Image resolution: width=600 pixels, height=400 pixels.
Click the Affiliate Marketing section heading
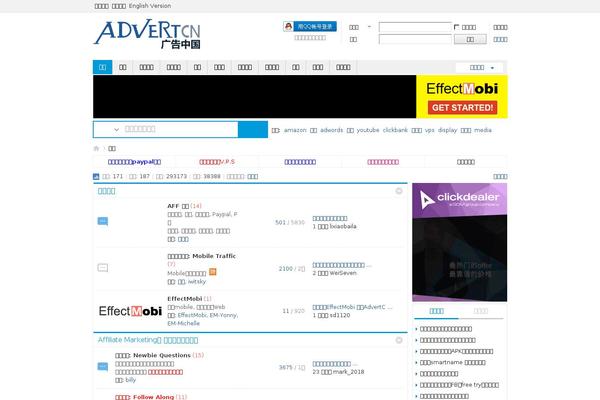148,340
